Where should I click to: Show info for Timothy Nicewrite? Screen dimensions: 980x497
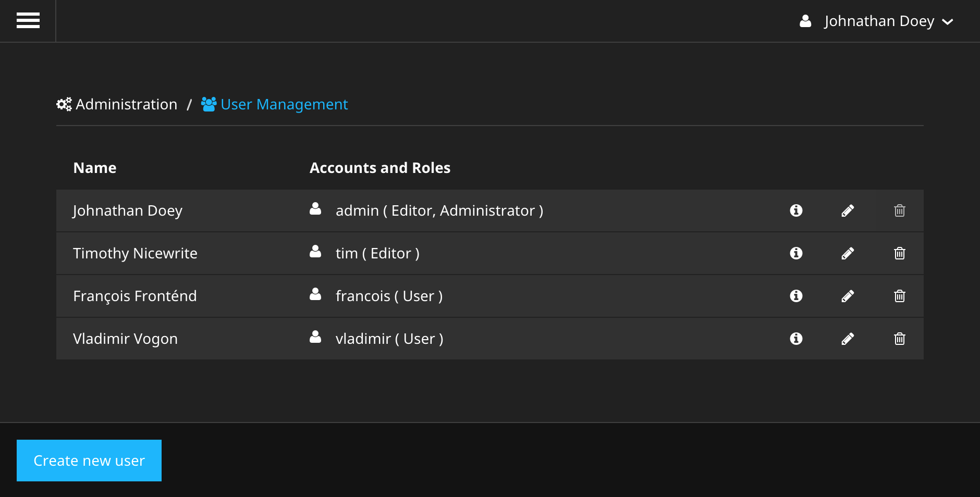click(796, 253)
